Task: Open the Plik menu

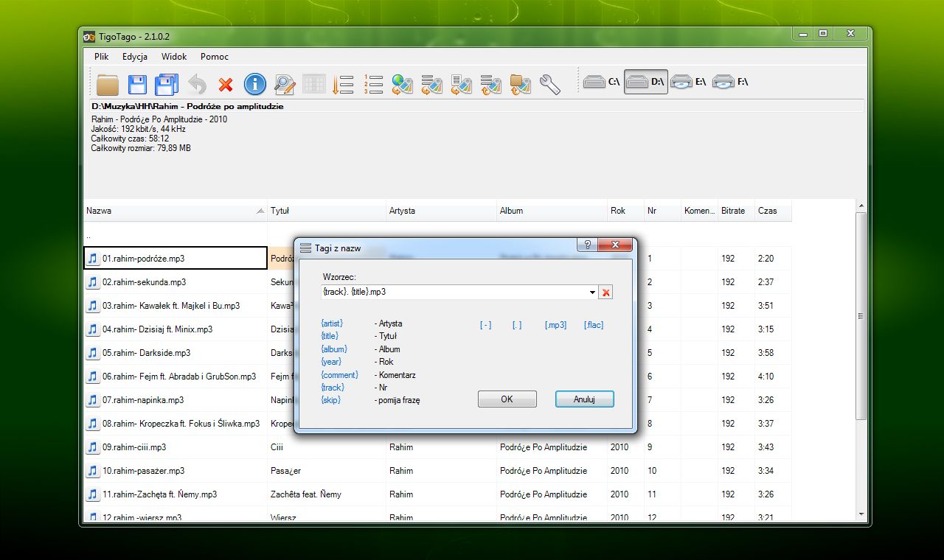Action: (102, 57)
